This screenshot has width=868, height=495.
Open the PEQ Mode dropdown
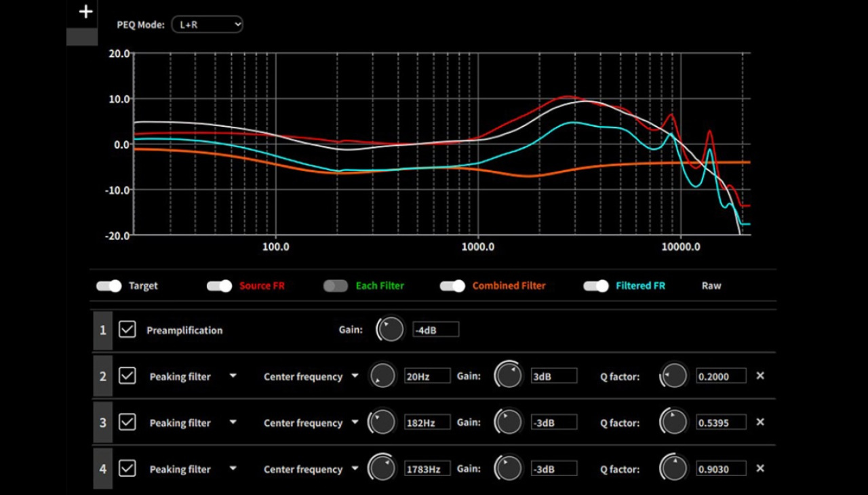tap(207, 24)
